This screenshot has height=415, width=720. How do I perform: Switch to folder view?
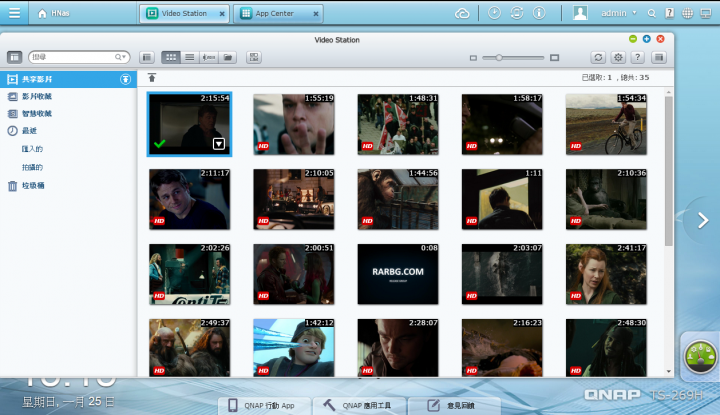coord(228,57)
